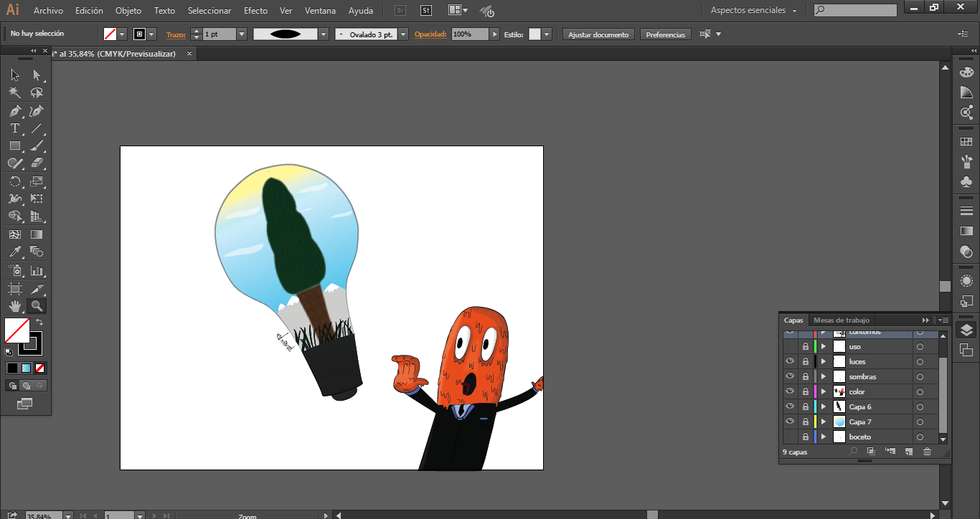This screenshot has height=519, width=980.
Task: Select the Type tool
Action: pos(14,129)
